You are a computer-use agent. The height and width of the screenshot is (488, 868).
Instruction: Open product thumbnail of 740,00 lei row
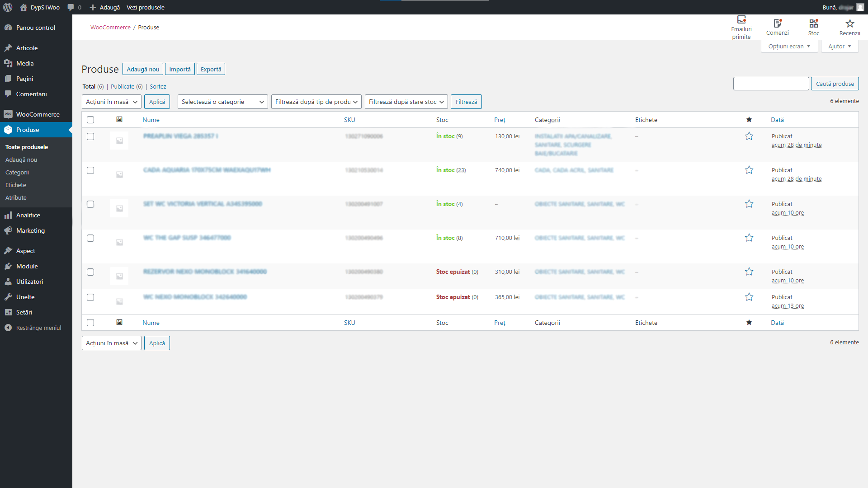coord(119,174)
